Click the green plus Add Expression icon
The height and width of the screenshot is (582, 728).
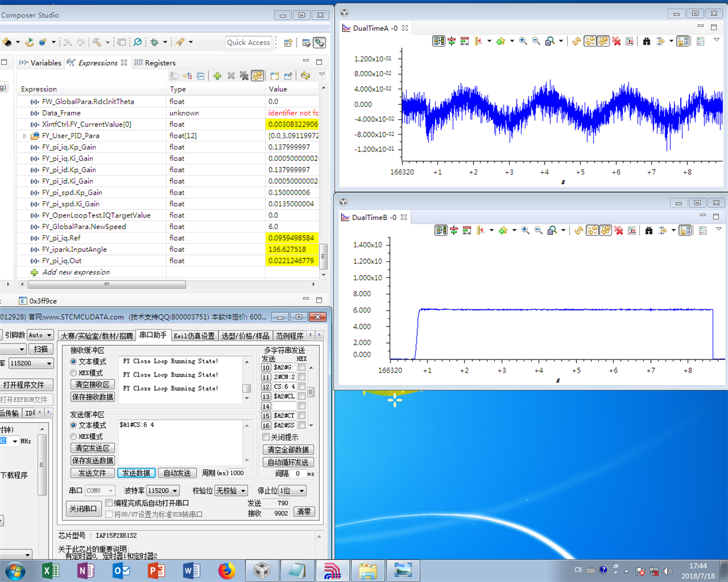click(x=217, y=76)
